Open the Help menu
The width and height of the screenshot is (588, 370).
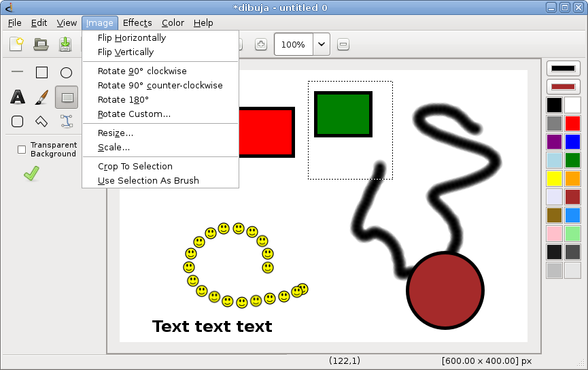203,23
